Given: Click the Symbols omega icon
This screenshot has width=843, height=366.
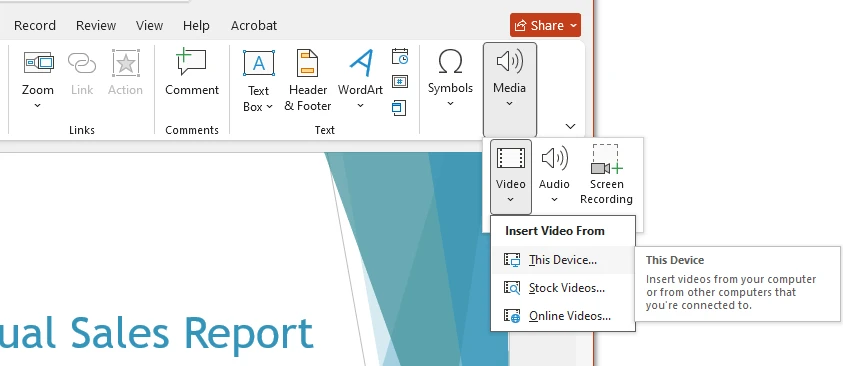Looking at the screenshot, I should 450,62.
